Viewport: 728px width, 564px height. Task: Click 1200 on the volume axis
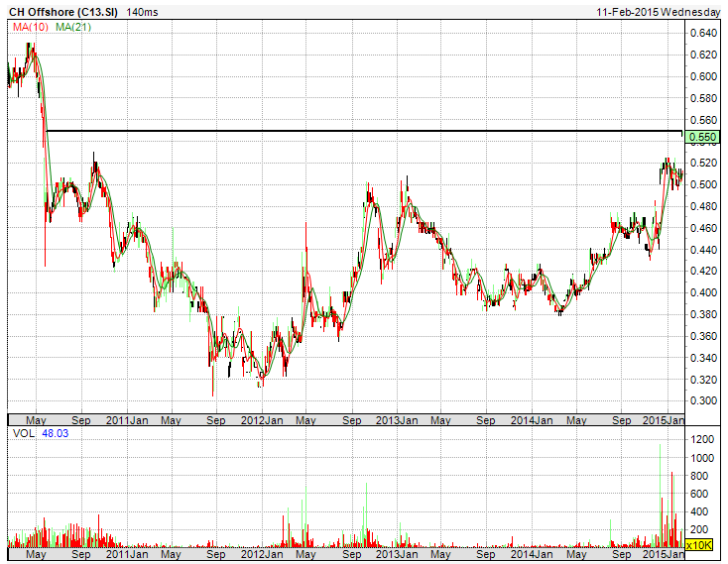point(702,438)
